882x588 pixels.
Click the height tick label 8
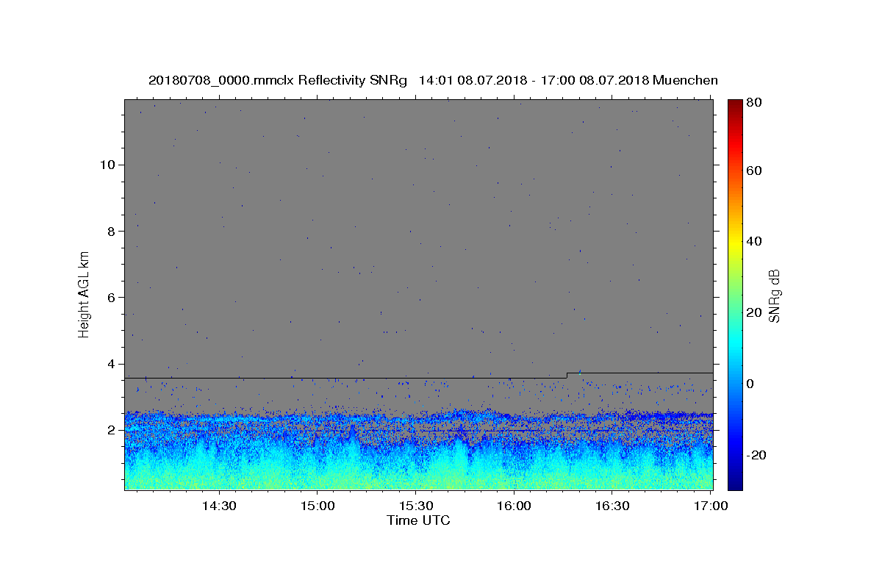(x=110, y=231)
